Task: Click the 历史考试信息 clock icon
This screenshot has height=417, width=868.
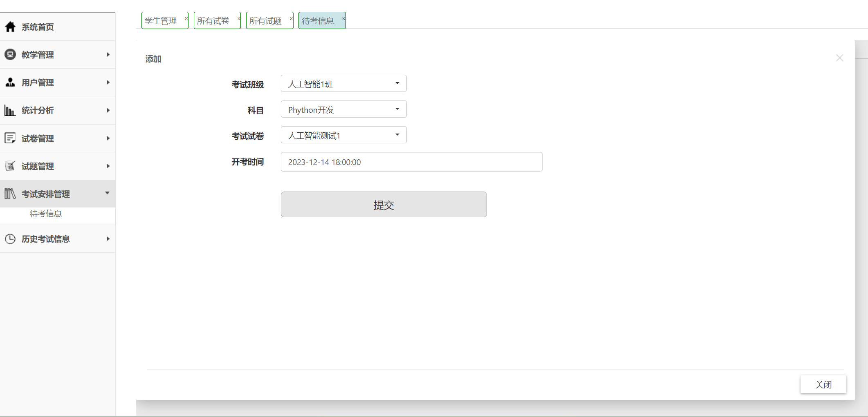Action: 10,239
